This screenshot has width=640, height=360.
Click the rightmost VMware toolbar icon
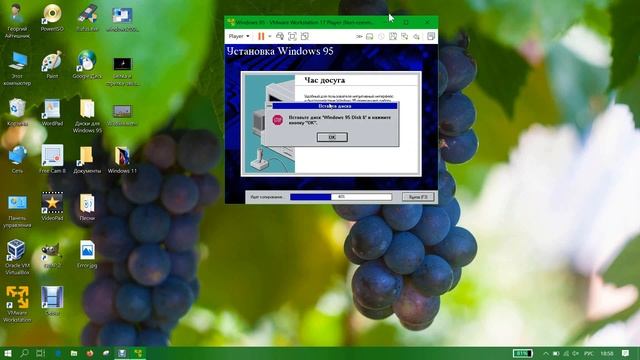tap(431, 36)
